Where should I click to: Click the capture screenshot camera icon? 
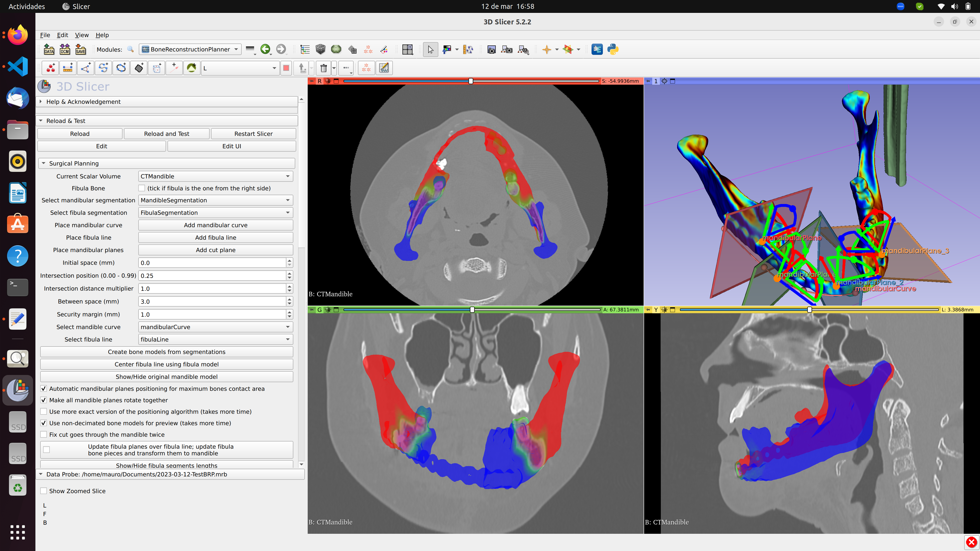point(491,50)
